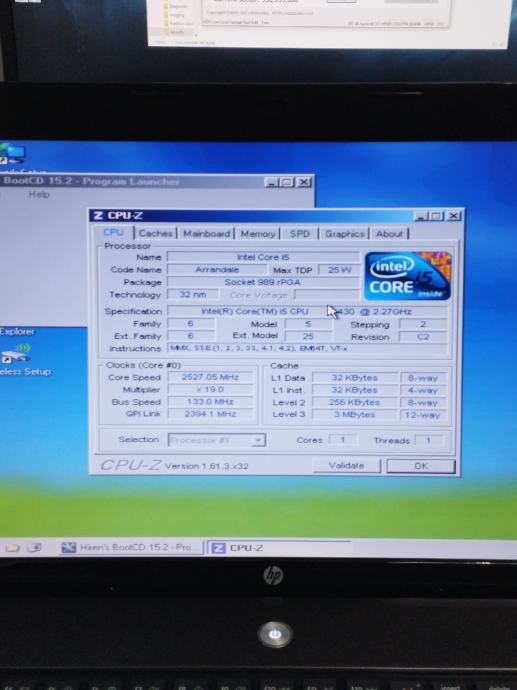
Task: Click the Revision value C2
Action: pos(423,337)
